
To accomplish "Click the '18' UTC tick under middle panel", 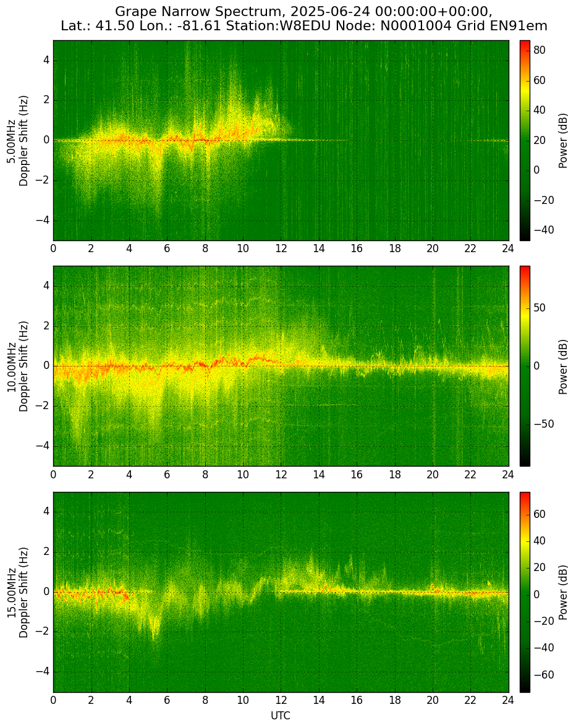I will tap(394, 475).
